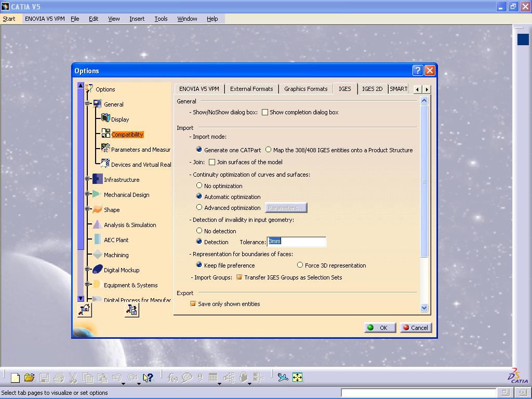532x399 pixels.
Task: Click the scroll down arrow of options panel
Action: tap(424, 308)
